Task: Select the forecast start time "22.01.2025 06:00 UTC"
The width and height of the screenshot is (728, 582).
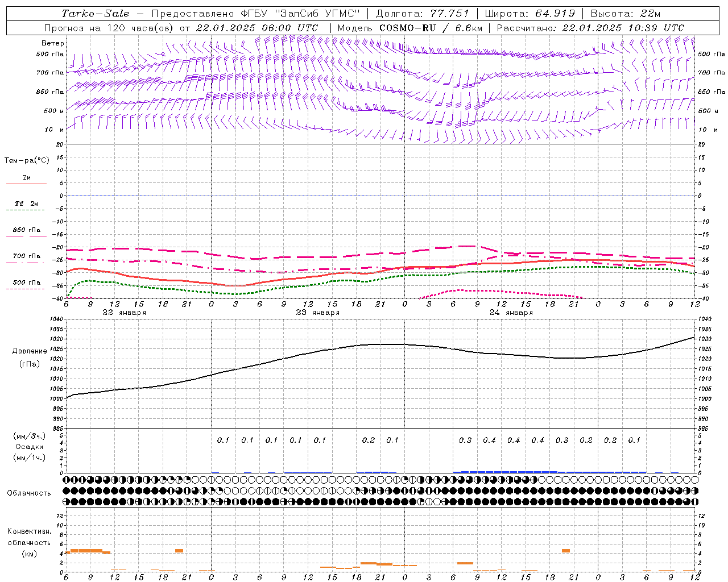Action: coord(257,28)
